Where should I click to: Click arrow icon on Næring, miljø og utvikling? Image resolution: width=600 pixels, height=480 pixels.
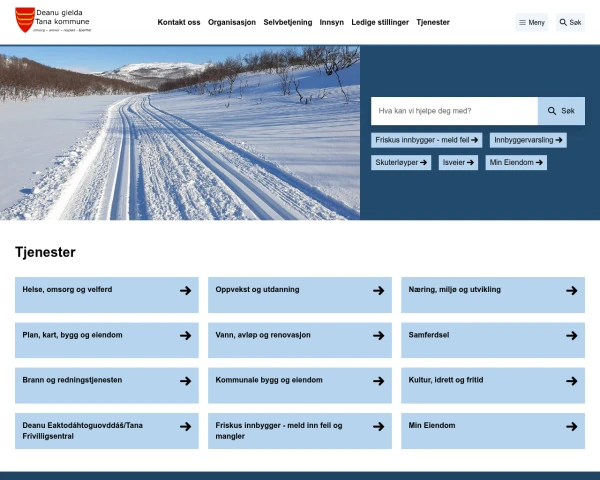pos(572,291)
